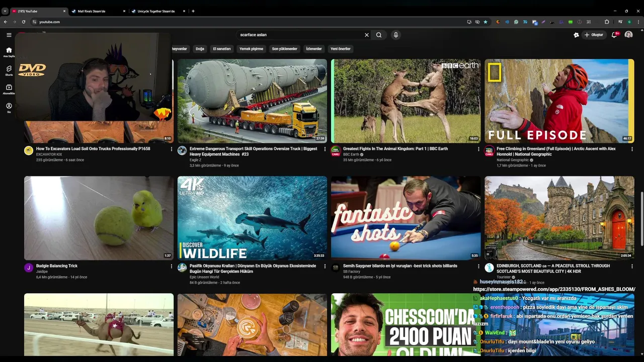Click the media control icon in Chrome toolbar
This screenshot has height=362, width=644.
[620, 22]
